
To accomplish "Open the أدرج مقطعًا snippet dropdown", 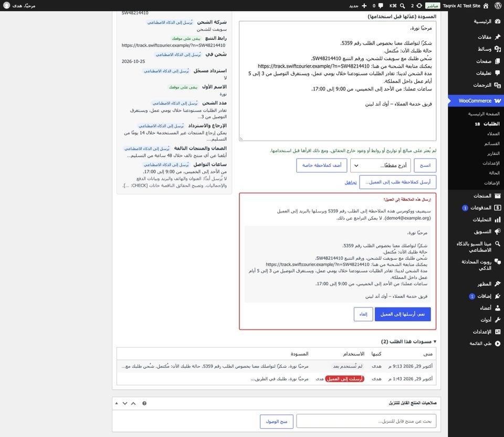I will tap(381, 165).
